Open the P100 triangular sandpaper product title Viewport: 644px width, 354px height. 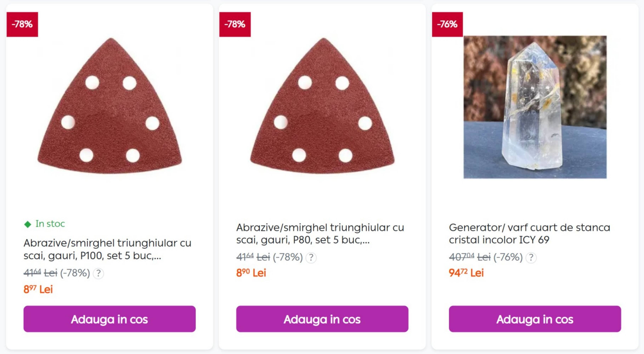[107, 249]
